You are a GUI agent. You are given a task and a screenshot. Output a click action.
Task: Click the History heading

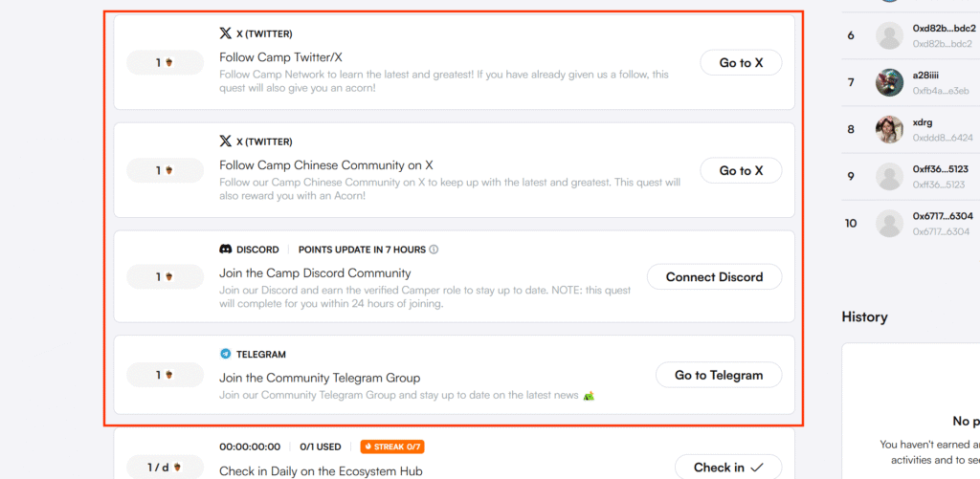click(864, 316)
